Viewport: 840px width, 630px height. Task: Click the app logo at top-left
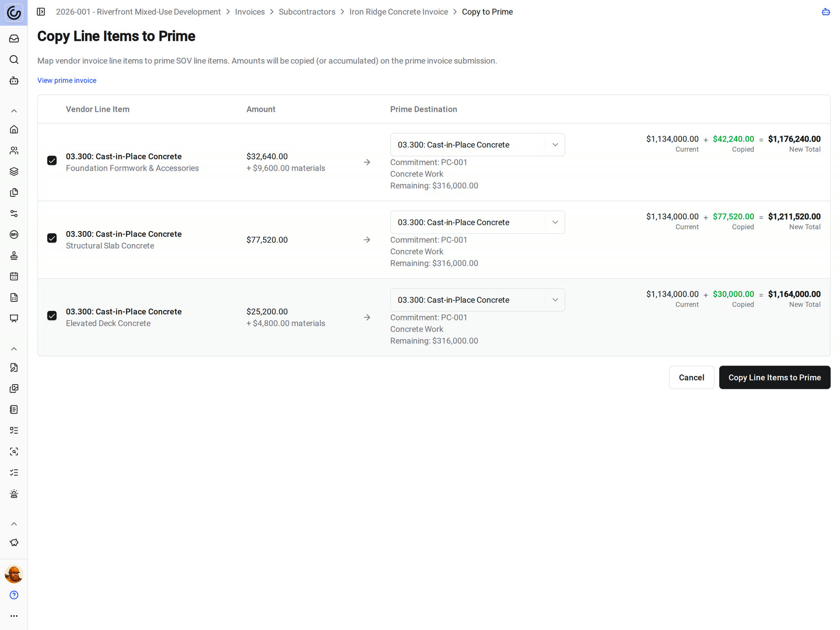point(14,13)
